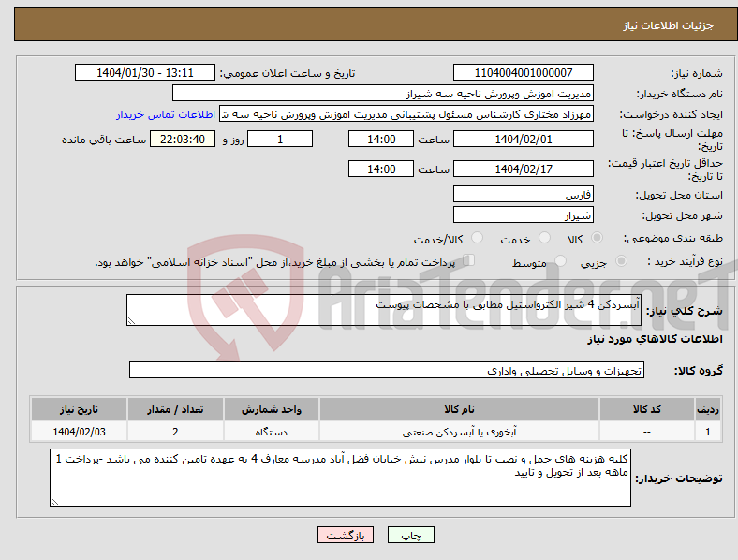Select the متوسط purchase type radio
This screenshot has height=560, width=738.
tap(560, 260)
